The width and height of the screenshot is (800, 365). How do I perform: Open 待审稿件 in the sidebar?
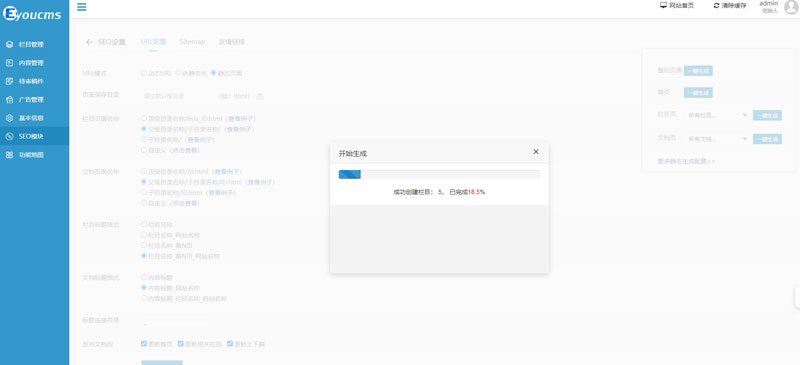pos(34,81)
